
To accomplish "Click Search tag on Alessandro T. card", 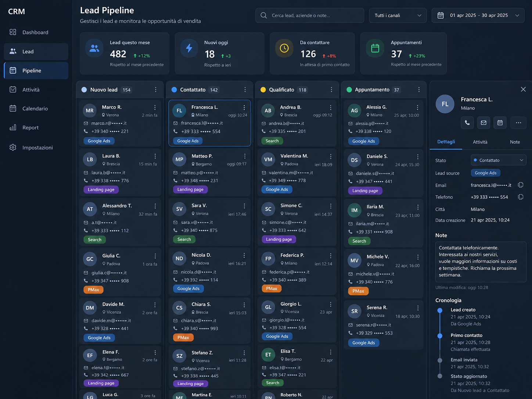I will click(x=94, y=240).
